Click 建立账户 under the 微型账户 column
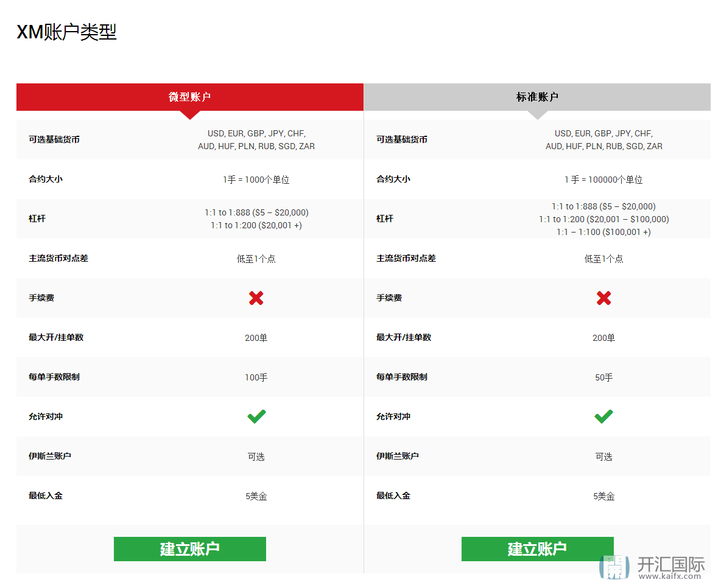Screen dimensions: 721x588 pos(190,548)
